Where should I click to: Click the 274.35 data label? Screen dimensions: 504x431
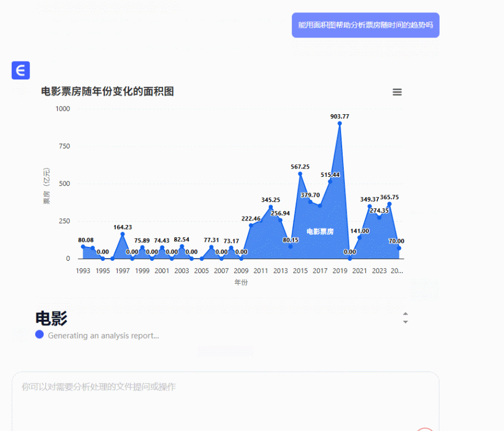pyautogui.click(x=379, y=210)
